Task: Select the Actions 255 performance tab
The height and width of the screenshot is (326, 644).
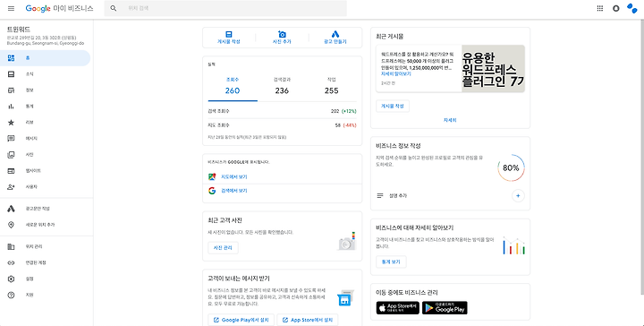Action: click(x=332, y=85)
